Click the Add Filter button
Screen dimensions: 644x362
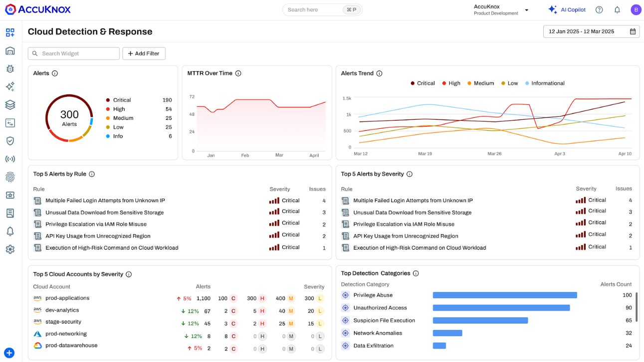[x=144, y=53]
